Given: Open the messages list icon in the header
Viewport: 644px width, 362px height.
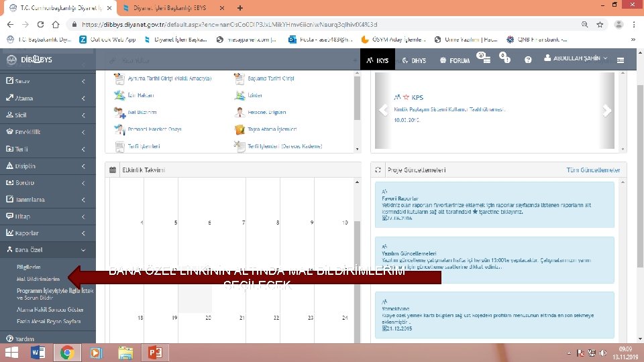Looking at the screenshot, I should (x=484, y=58).
